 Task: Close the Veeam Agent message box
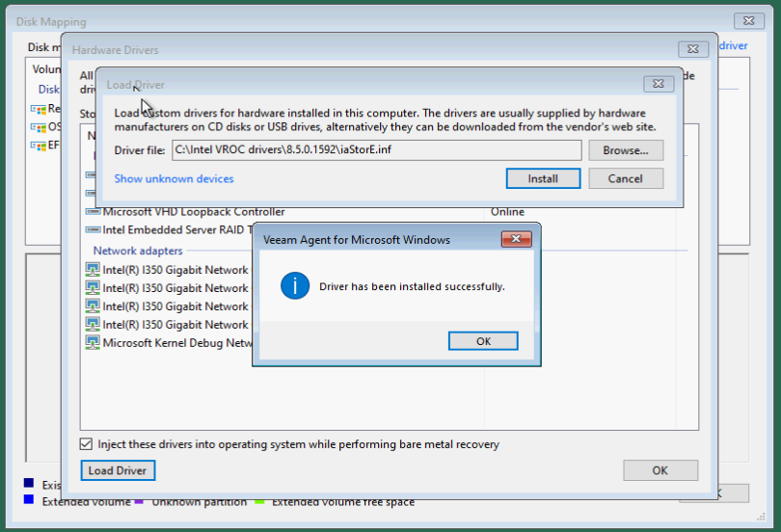point(517,239)
